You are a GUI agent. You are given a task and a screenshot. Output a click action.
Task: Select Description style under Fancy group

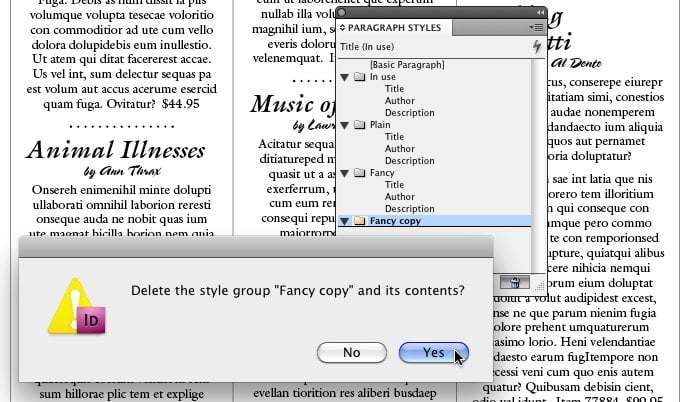pos(409,209)
